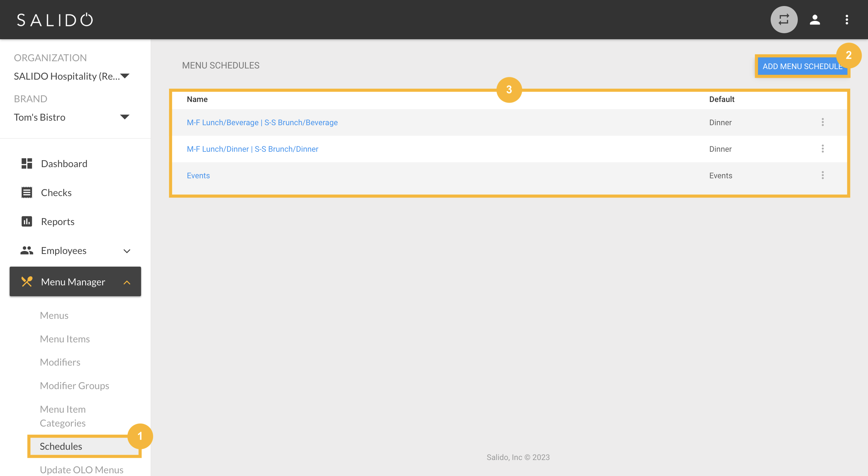
Task: Click the Name column header
Action: (197, 99)
